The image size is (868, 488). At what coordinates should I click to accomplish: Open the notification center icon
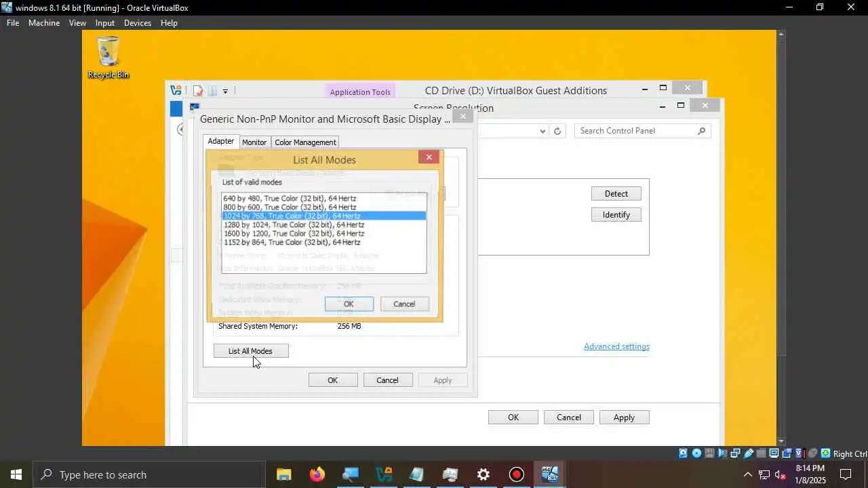(x=846, y=474)
